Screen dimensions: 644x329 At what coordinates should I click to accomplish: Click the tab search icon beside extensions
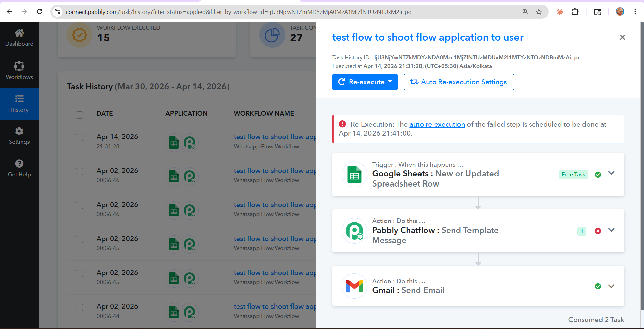click(x=597, y=12)
